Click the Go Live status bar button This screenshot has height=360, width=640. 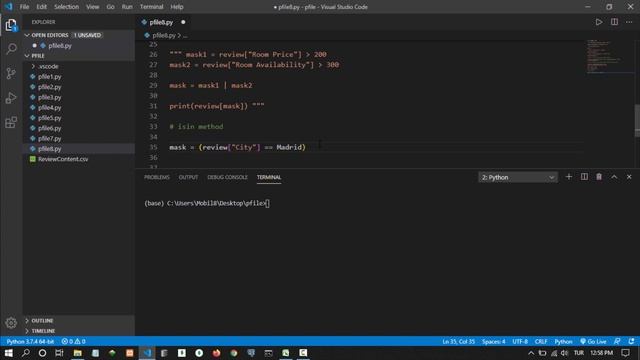point(593,341)
